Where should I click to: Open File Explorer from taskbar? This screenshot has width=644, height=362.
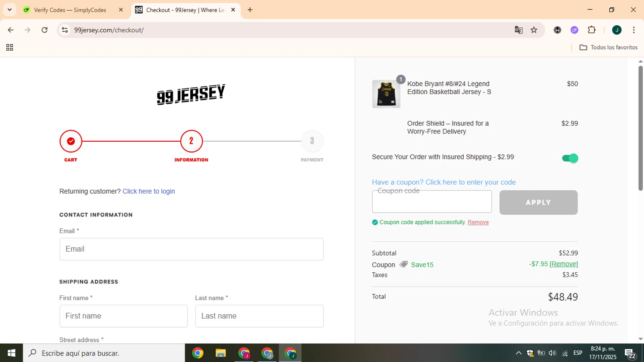coord(221,353)
